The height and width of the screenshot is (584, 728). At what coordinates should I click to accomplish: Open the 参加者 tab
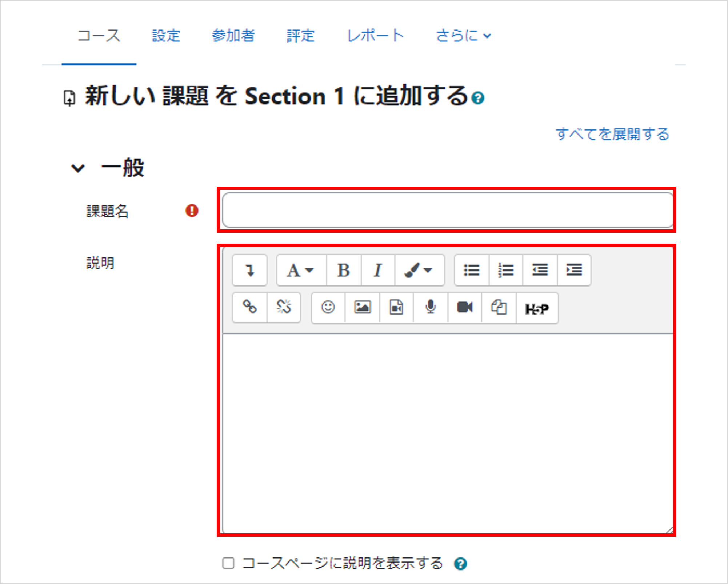tap(233, 36)
